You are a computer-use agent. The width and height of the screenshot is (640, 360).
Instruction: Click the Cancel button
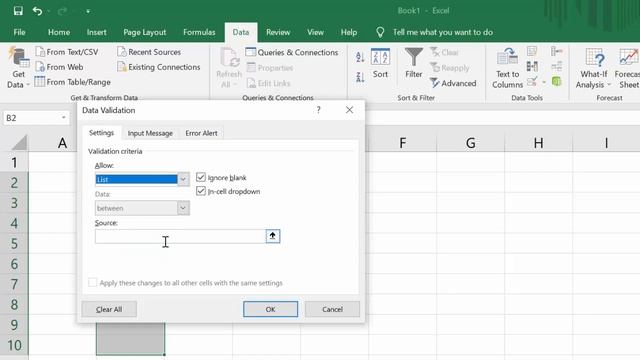(332, 309)
